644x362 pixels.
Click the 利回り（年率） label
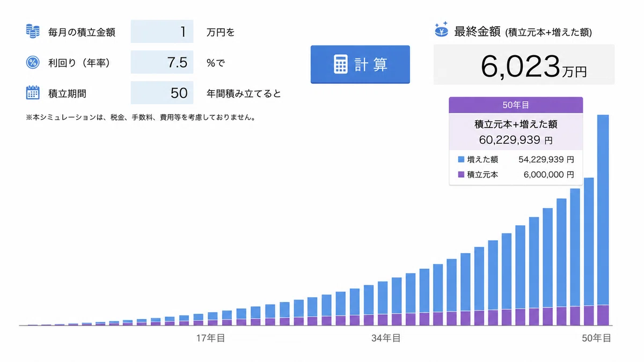click(x=79, y=63)
